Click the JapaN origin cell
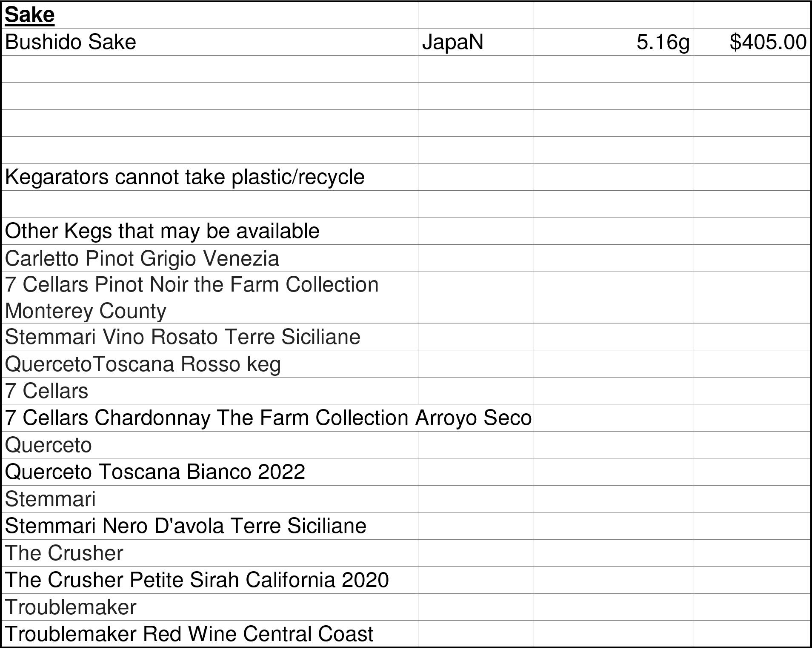The width and height of the screenshot is (812, 667). click(x=452, y=42)
